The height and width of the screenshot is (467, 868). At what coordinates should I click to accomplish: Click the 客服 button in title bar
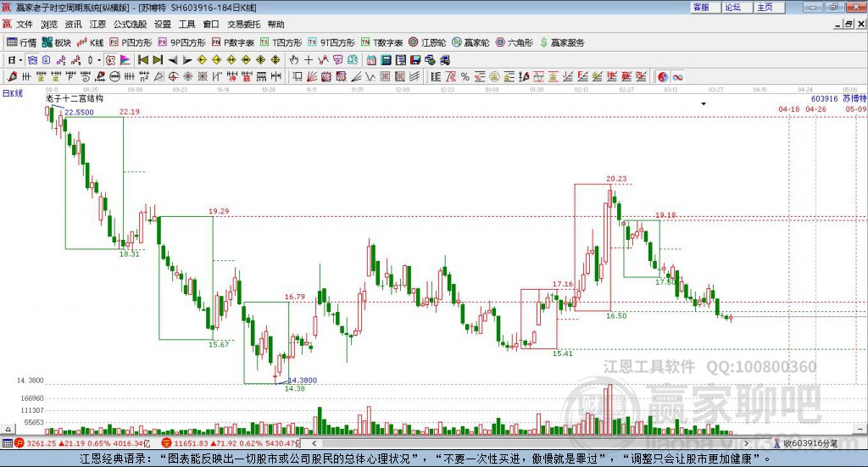point(705,7)
